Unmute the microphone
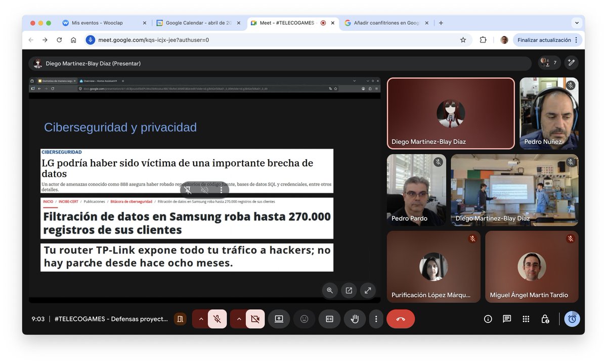Viewport: 607px width, 364px height. pos(217,319)
